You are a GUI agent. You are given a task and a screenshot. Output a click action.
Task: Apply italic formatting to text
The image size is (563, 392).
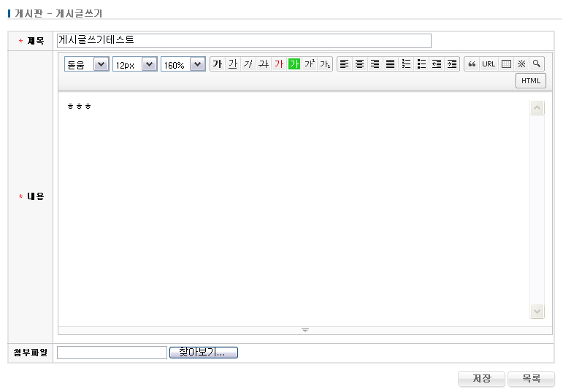(x=248, y=64)
